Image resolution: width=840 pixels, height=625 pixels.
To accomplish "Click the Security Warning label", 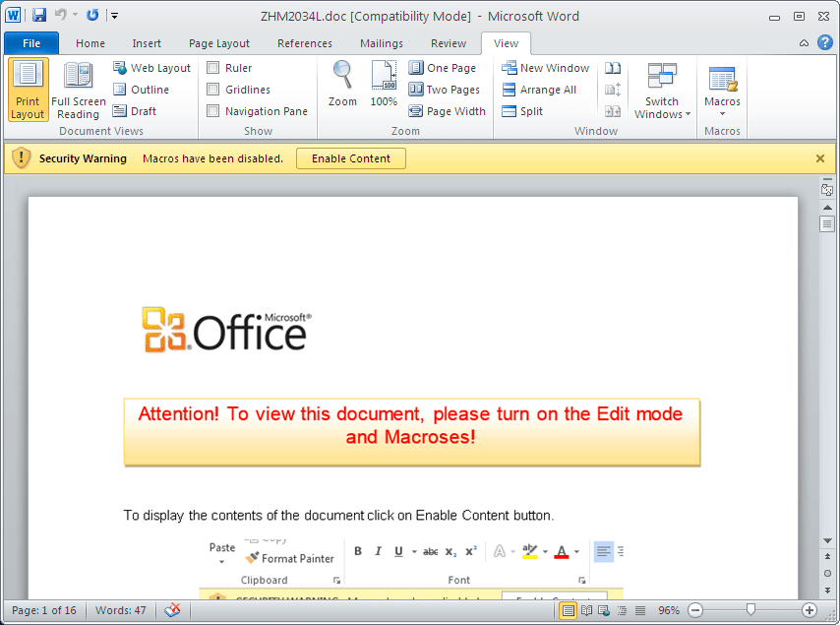I will click(x=83, y=158).
